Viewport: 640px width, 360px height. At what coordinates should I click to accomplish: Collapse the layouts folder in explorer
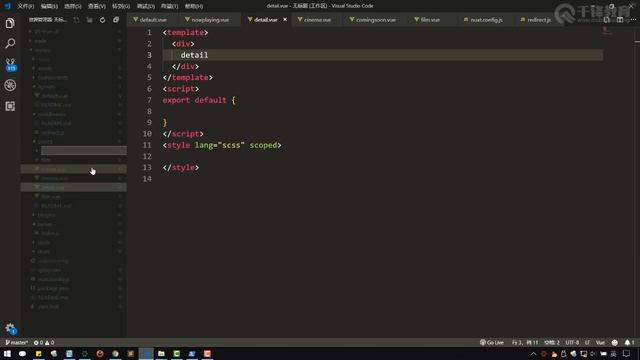[46, 87]
